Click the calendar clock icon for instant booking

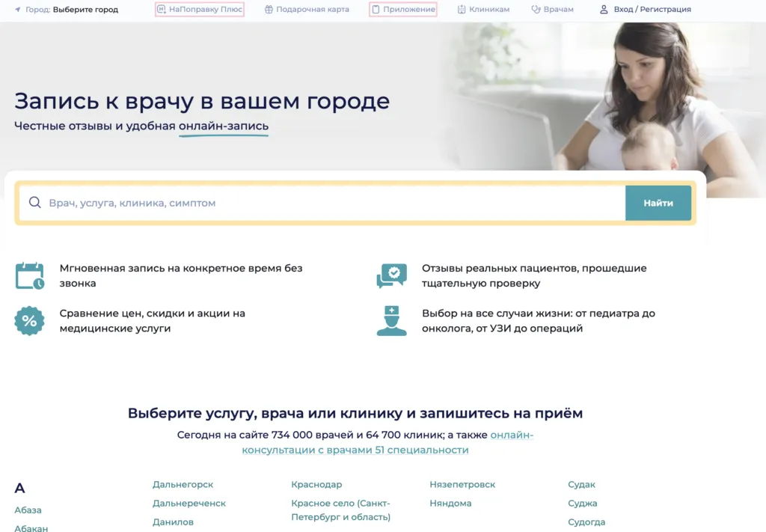coord(30,275)
